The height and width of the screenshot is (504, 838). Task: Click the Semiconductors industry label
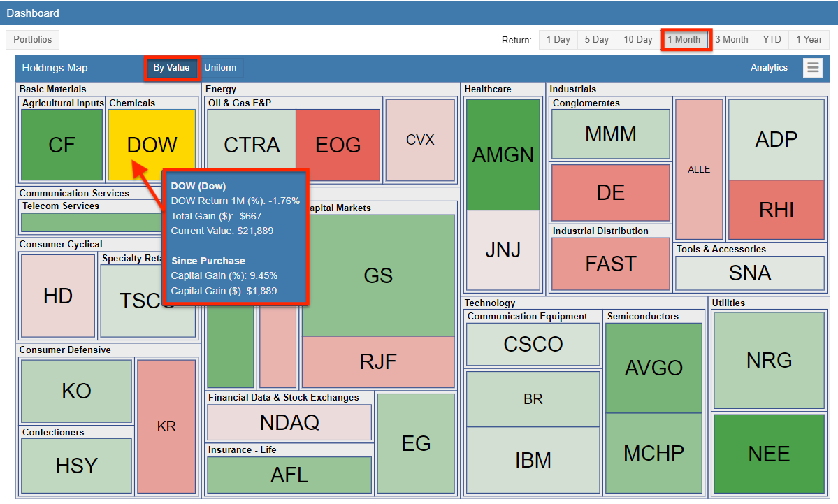(642, 317)
